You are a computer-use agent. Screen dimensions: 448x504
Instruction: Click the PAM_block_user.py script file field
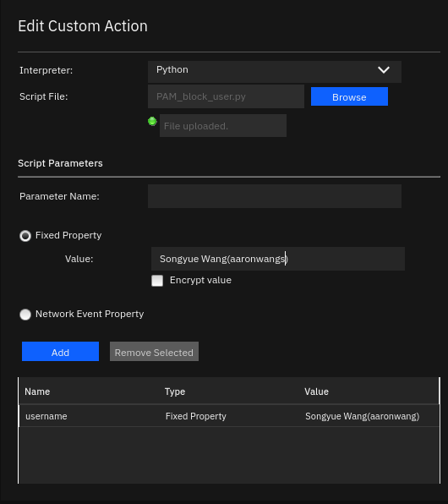pyautogui.click(x=226, y=96)
